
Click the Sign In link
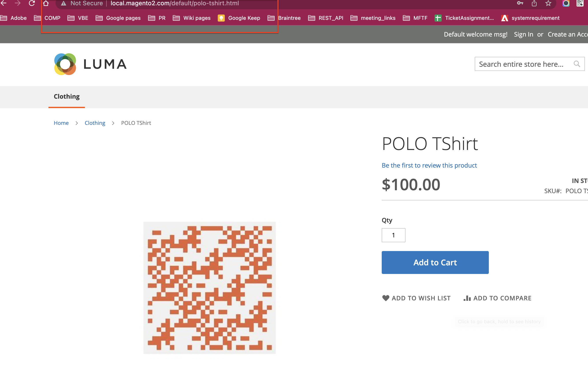523,34
